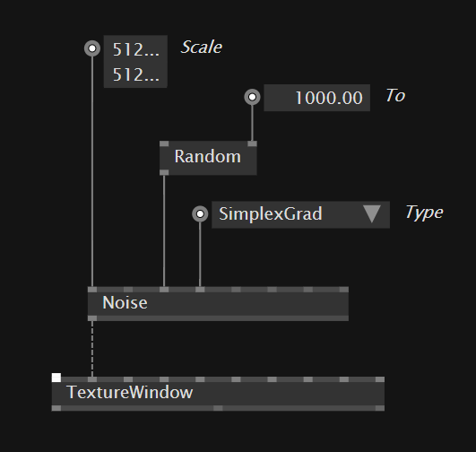The width and height of the screenshot is (476, 452).
Task: Click the second 512 Scale value
Action: (135, 74)
